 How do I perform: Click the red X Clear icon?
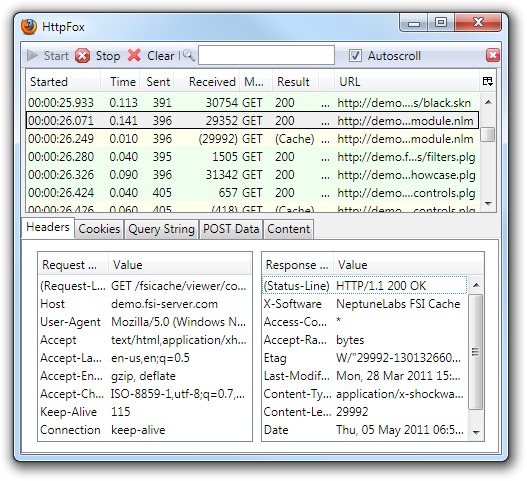point(134,55)
